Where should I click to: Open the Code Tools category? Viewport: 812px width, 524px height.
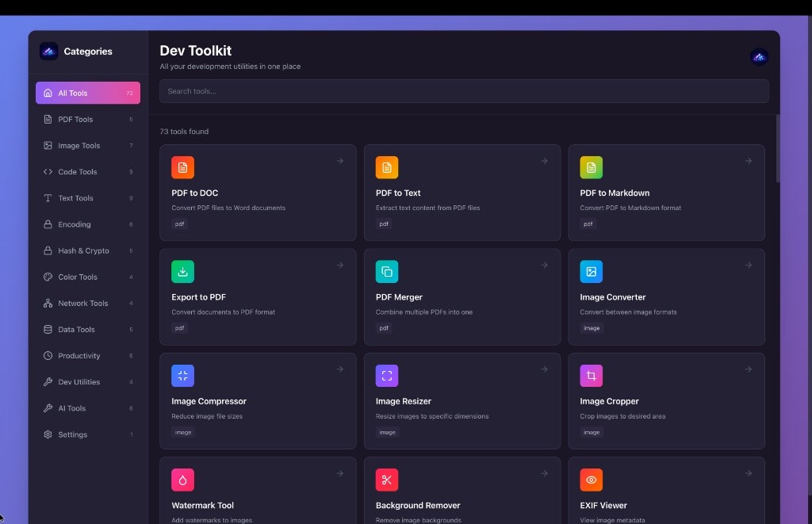[88, 171]
